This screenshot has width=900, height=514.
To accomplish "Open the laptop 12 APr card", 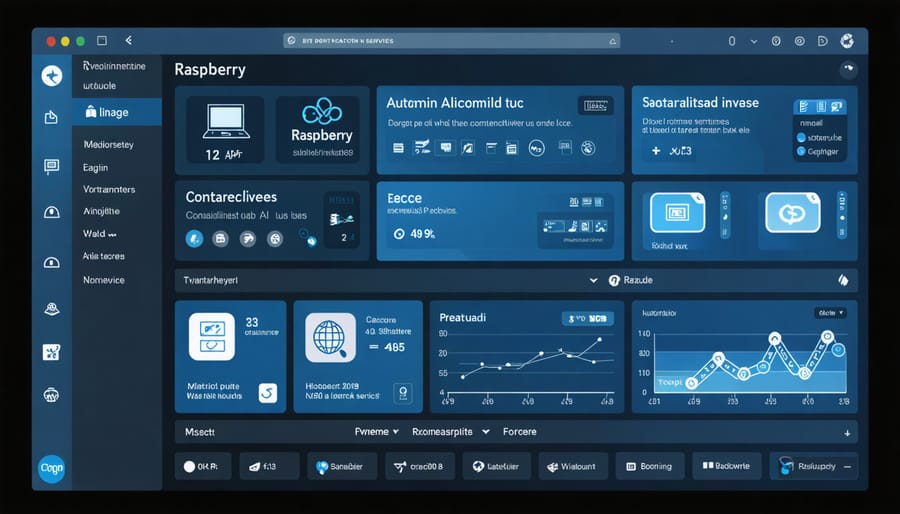I will (227, 130).
